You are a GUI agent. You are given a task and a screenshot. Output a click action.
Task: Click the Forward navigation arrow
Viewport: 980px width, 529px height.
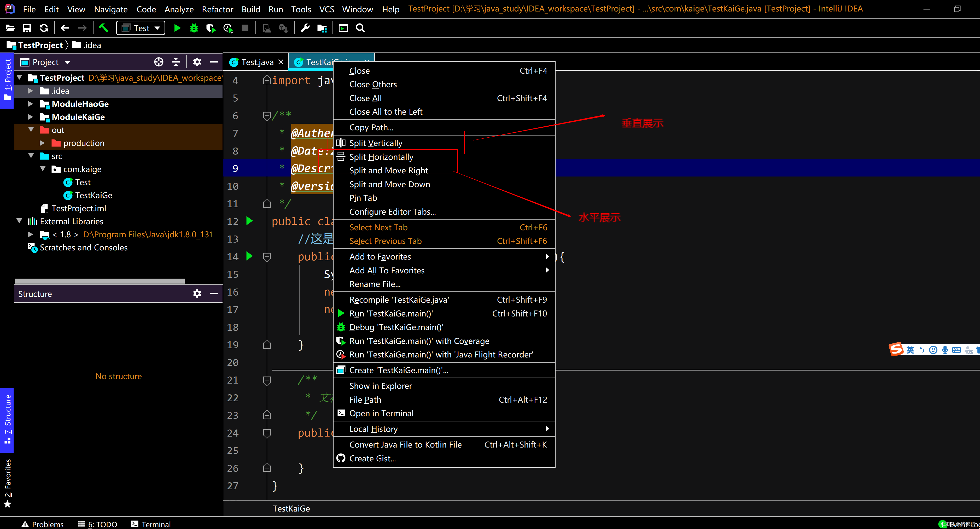tap(82, 28)
